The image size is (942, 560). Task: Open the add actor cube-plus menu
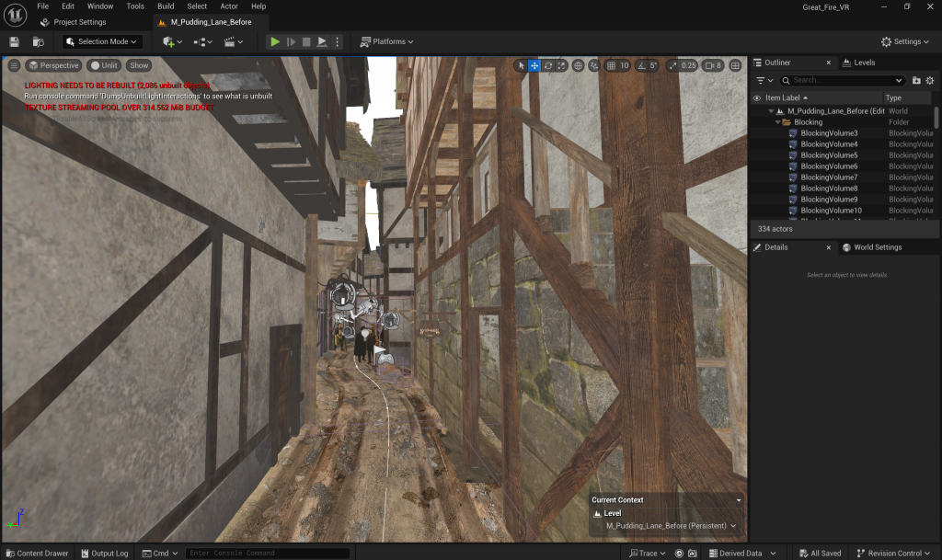tap(172, 41)
